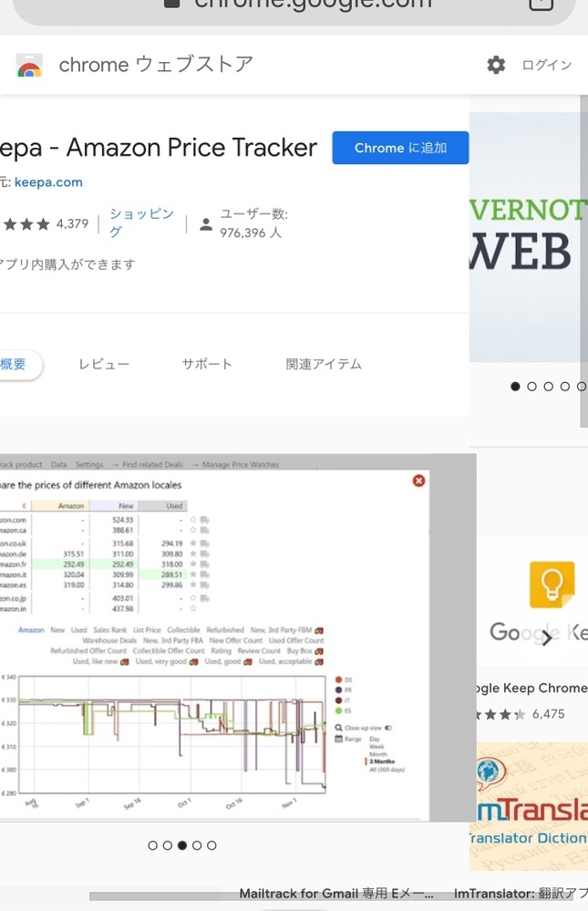Viewport: 588px width, 911px height.
Task: Select first filled promo banner dot
Action: (515, 387)
